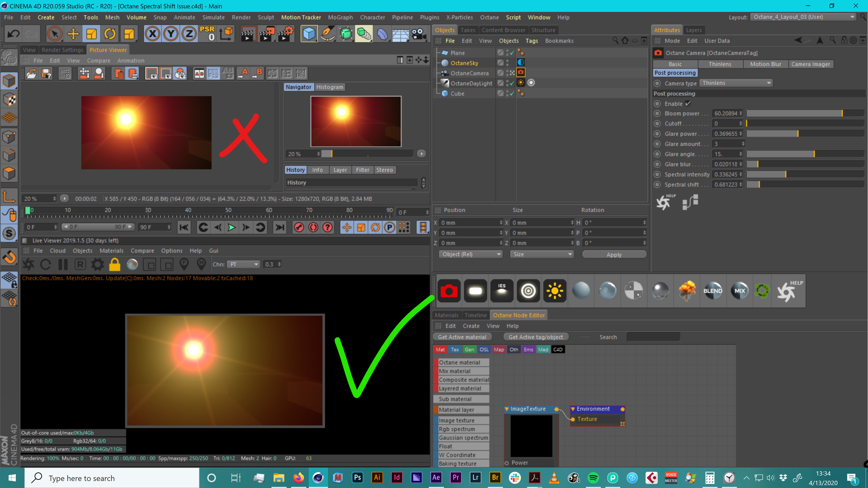Add an Octane IES light
Image resolution: width=868 pixels, height=488 pixels.
point(502,290)
